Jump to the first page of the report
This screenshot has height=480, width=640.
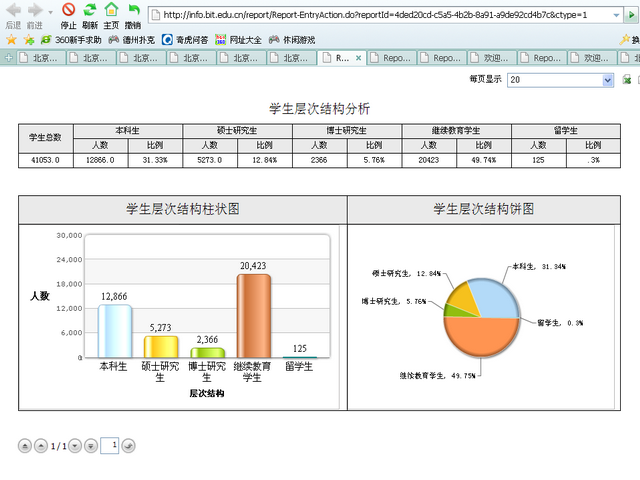pyautogui.click(x=24, y=445)
